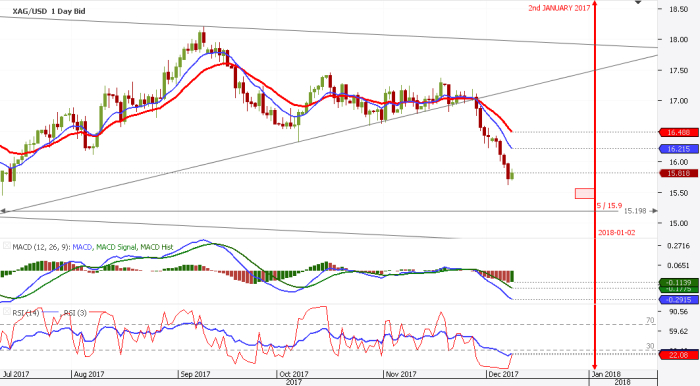Screen dimensions: 700x386
Task: Click the left arrowhead of the horizontal support line
Action: (3, 211)
